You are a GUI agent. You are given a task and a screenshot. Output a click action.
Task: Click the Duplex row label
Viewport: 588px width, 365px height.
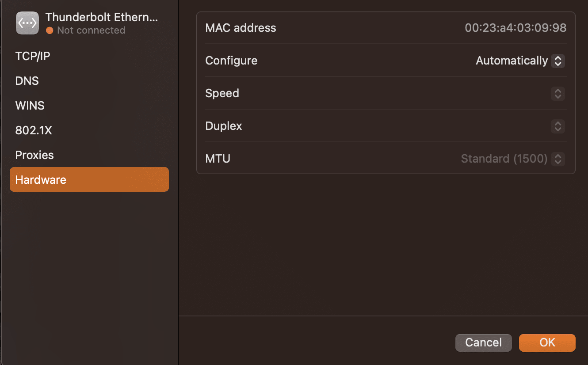pyautogui.click(x=224, y=126)
